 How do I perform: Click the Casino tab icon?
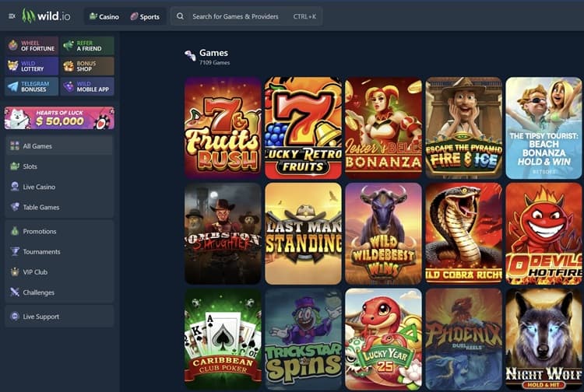point(93,16)
